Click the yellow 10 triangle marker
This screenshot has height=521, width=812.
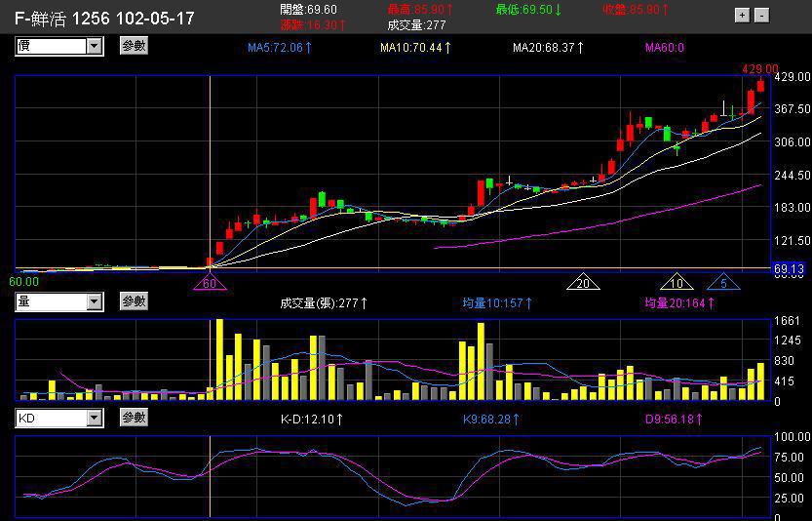(677, 283)
